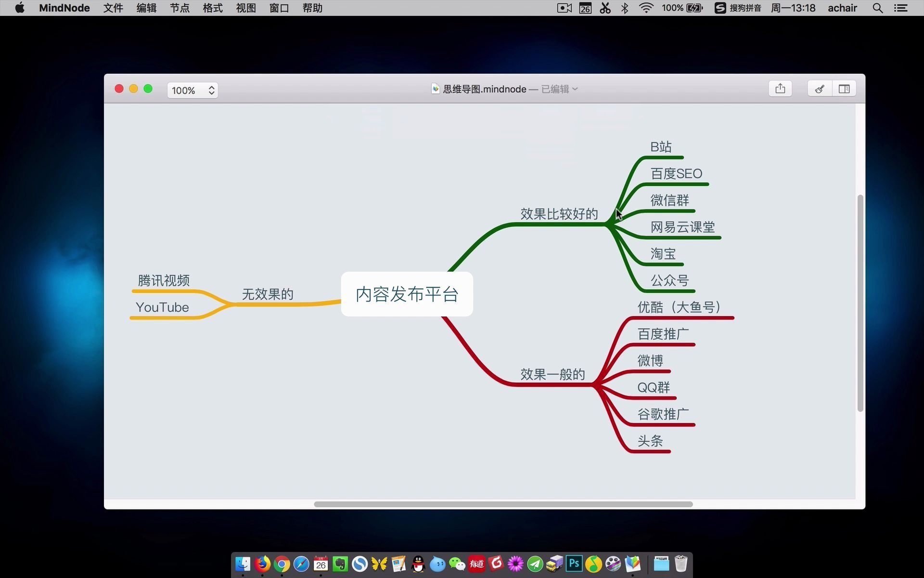Open QQ penguin icon in the Dock

pos(418,564)
